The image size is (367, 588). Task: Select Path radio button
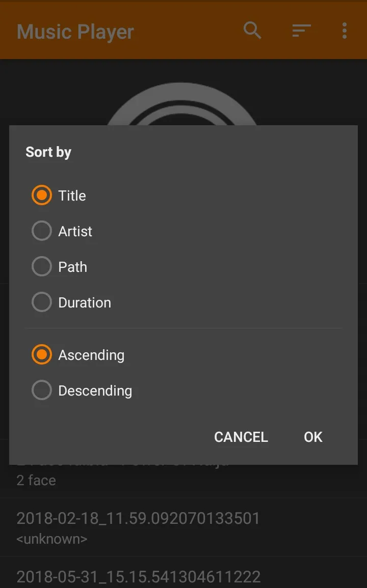point(41,267)
